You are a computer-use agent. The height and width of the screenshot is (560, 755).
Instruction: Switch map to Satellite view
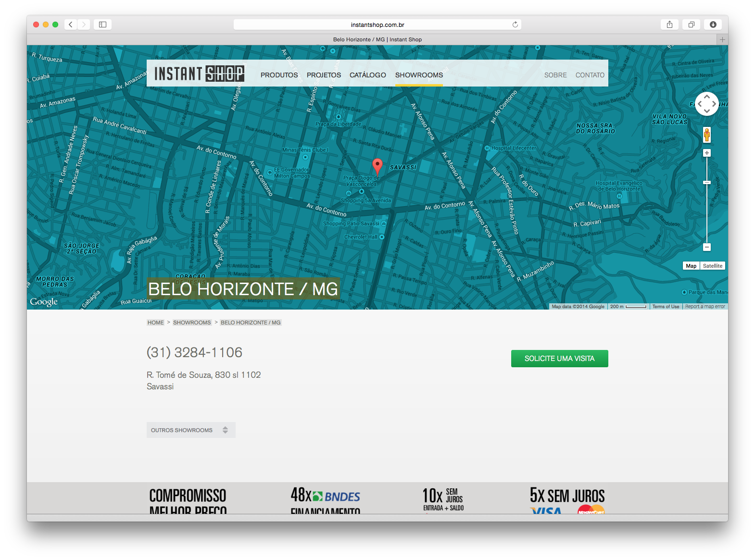point(712,266)
